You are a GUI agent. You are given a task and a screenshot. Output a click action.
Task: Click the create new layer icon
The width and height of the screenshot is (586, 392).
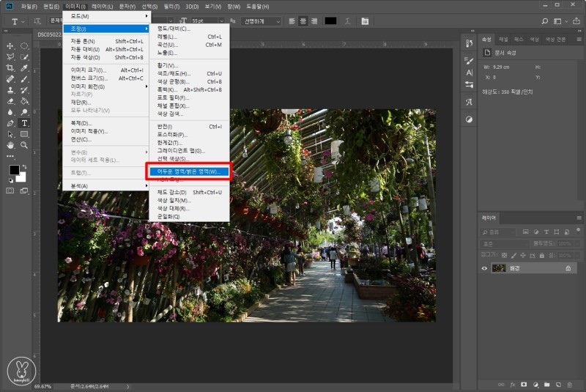coord(558,383)
